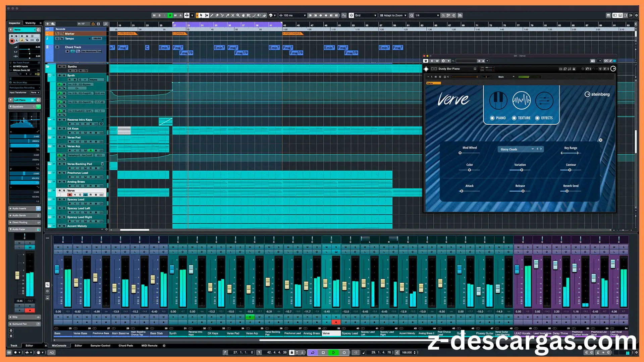Toggle the Verve plugin power button
The width and height of the screenshot is (644, 362).
click(x=426, y=61)
